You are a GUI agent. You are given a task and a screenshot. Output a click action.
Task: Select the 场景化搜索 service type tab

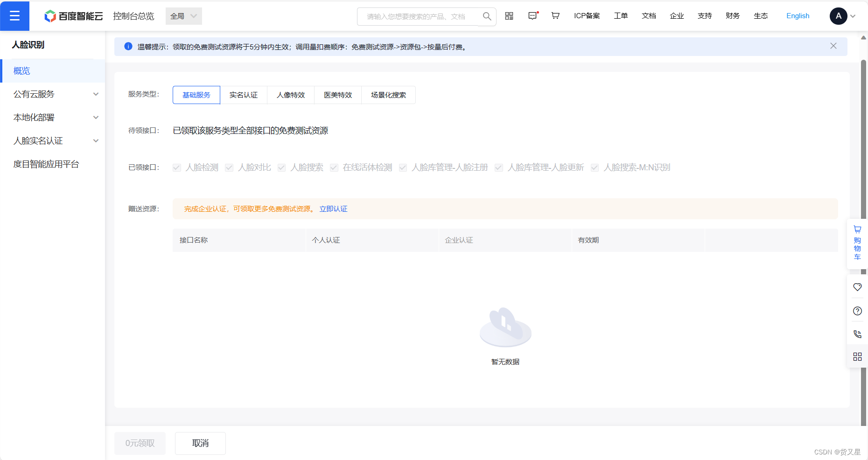tap(388, 95)
